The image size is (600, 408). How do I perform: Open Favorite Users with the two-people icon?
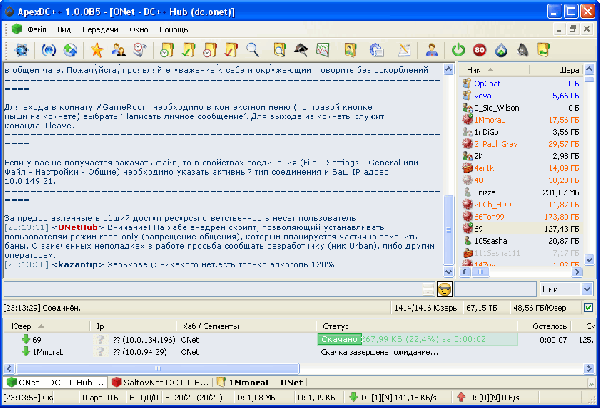[x=119, y=50]
